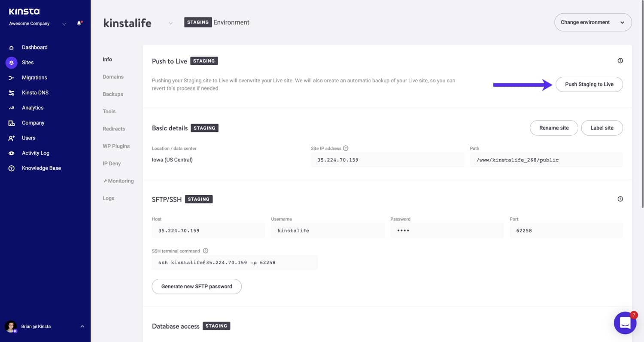Open the WP Plugins tab

point(116,146)
